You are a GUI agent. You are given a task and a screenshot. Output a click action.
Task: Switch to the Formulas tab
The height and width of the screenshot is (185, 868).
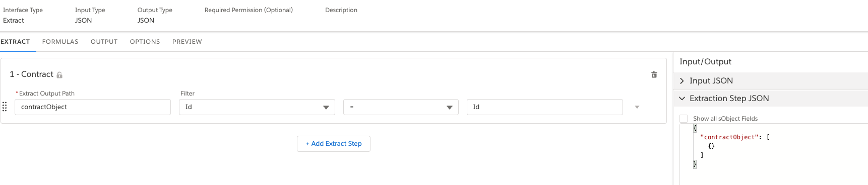click(x=60, y=42)
